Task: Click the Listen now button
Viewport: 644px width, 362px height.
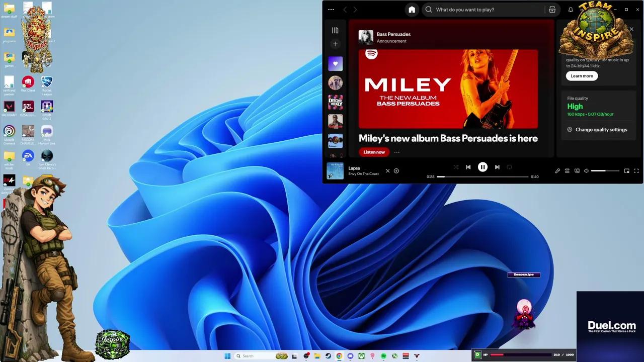Action: point(374,152)
